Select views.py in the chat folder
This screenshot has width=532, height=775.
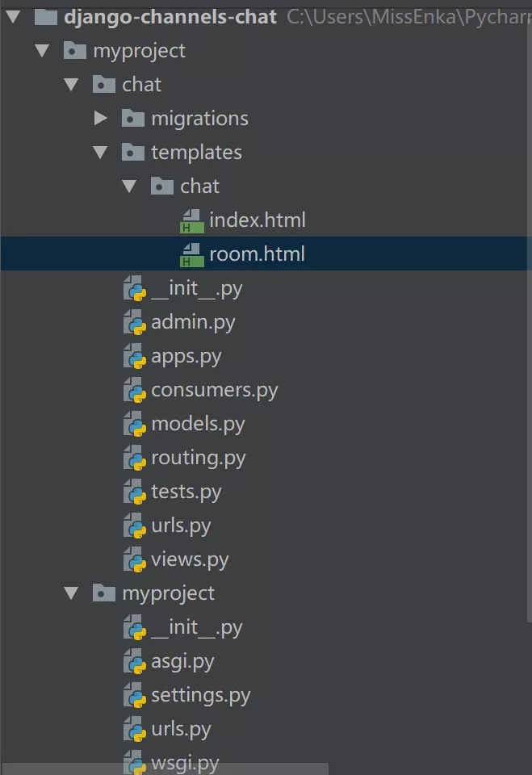190,560
